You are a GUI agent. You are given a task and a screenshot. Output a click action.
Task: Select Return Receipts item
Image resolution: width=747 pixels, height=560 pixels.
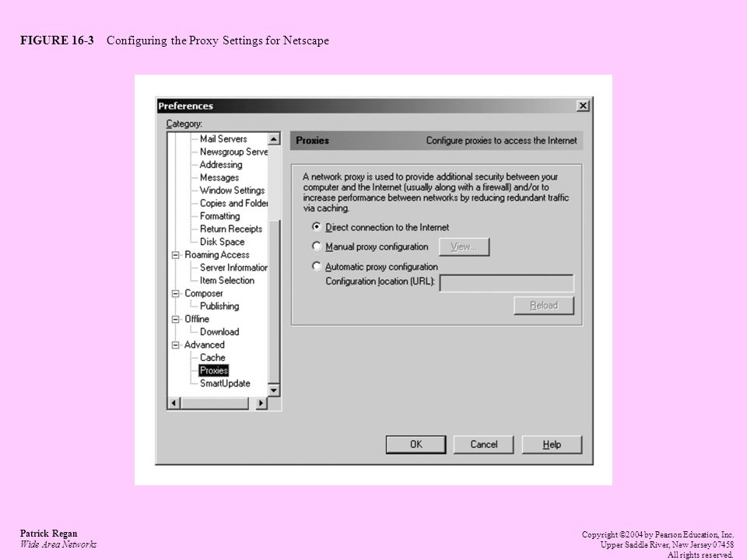[x=231, y=229]
